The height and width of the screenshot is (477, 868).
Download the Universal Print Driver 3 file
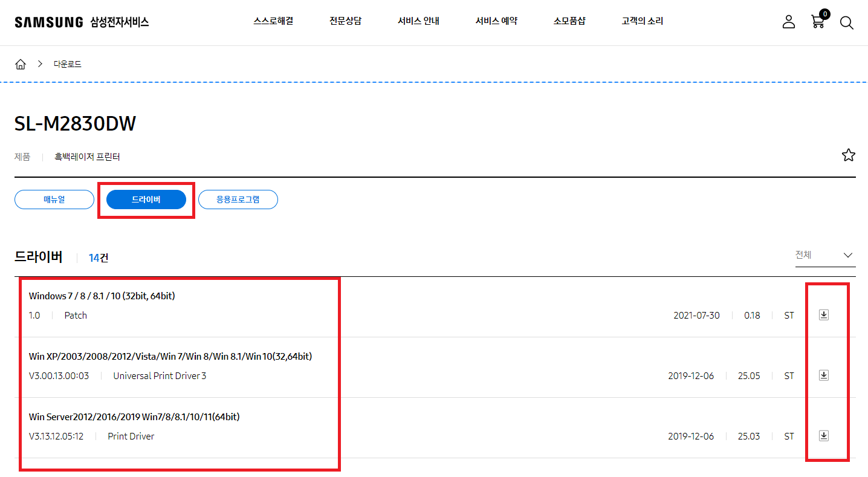823,375
